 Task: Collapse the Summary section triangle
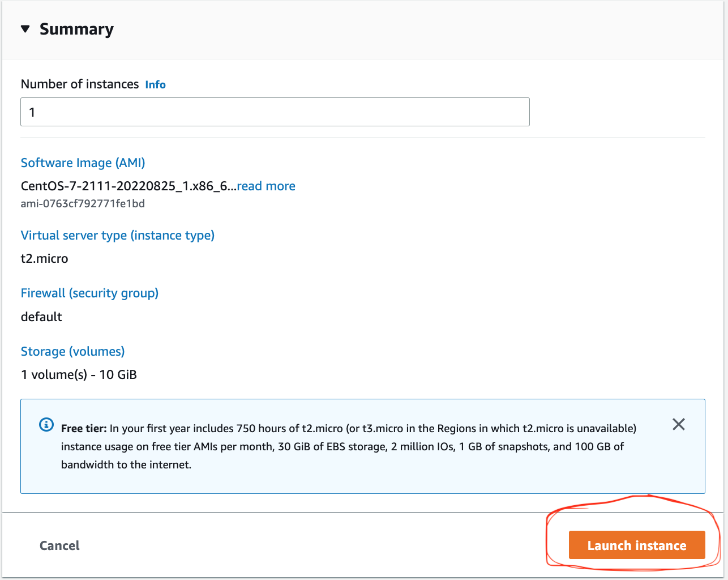pos(25,29)
